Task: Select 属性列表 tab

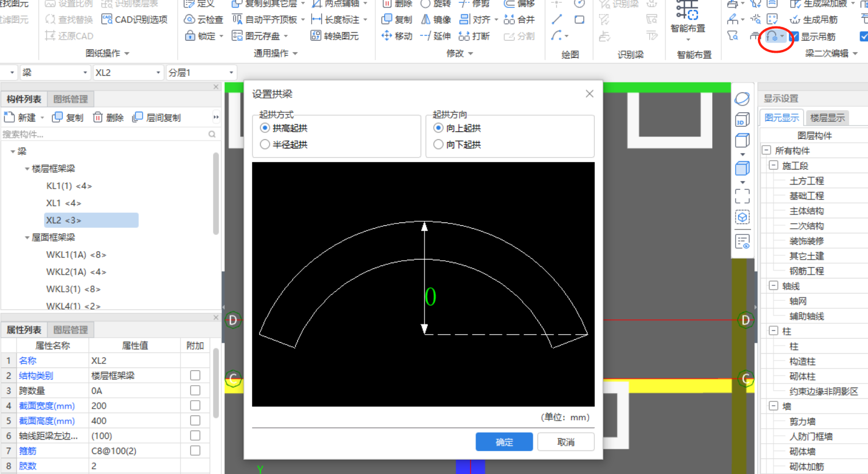Action: click(23, 330)
